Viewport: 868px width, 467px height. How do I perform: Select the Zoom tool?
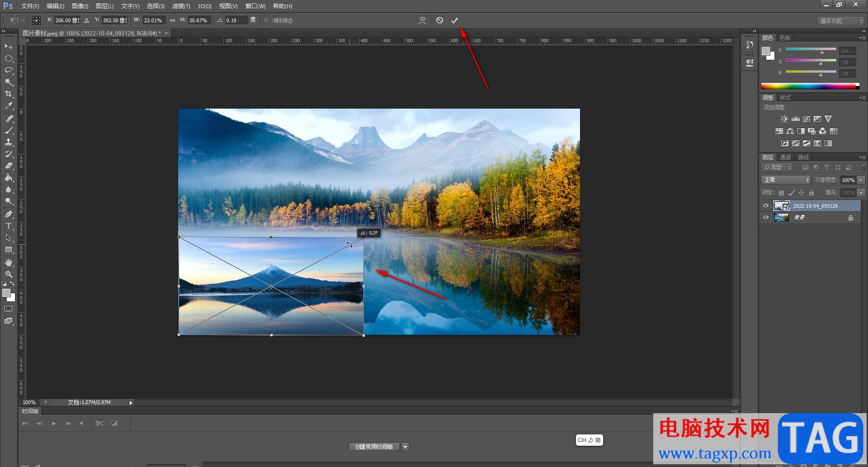pyautogui.click(x=9, y=274)
